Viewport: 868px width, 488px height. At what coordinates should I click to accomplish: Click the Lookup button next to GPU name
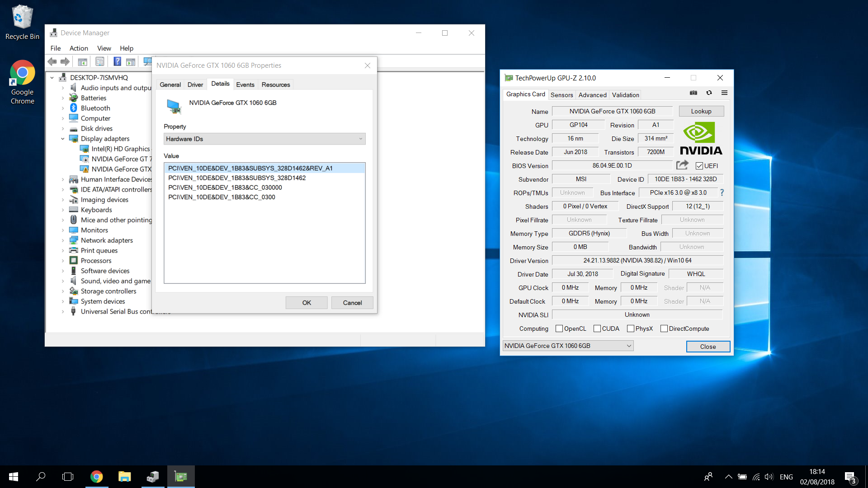point(701,111)
